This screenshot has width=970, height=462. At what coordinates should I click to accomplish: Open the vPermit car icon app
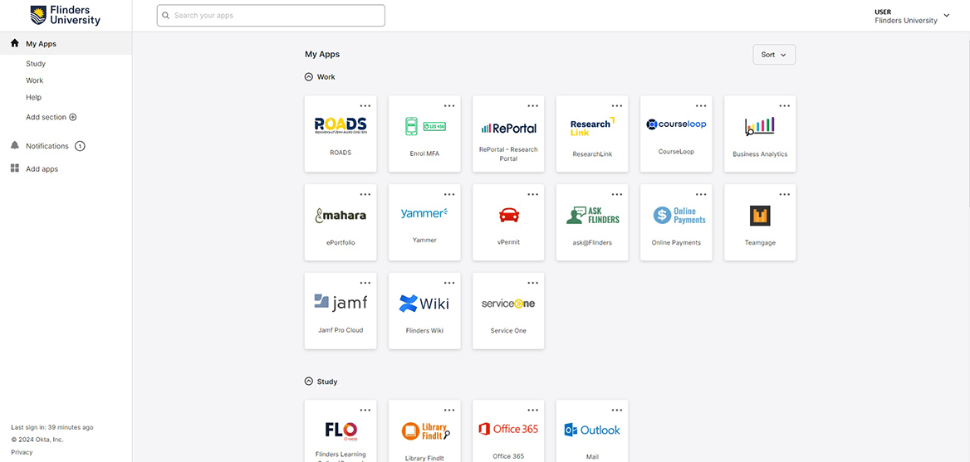tap(509, 222)
